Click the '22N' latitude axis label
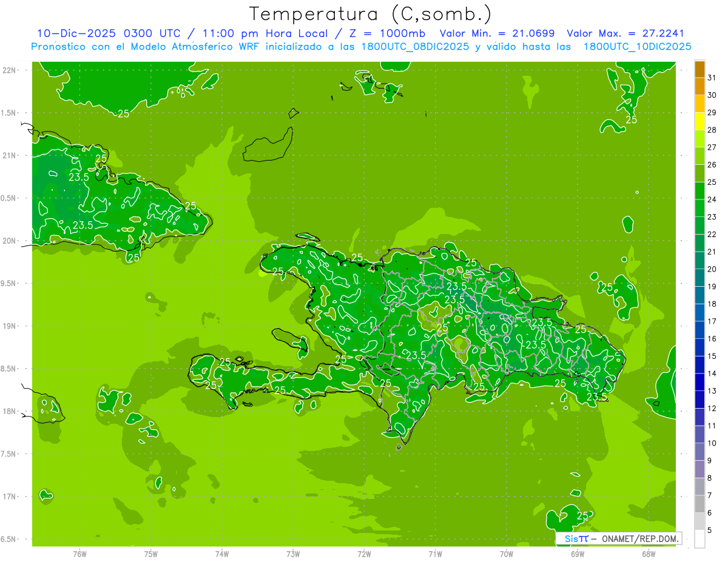The image size is (728, 562). [10, 70]
